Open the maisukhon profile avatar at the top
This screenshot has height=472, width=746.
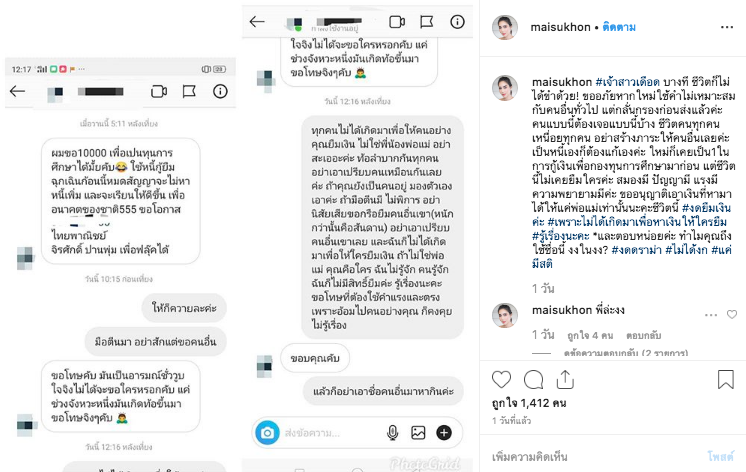504,27
